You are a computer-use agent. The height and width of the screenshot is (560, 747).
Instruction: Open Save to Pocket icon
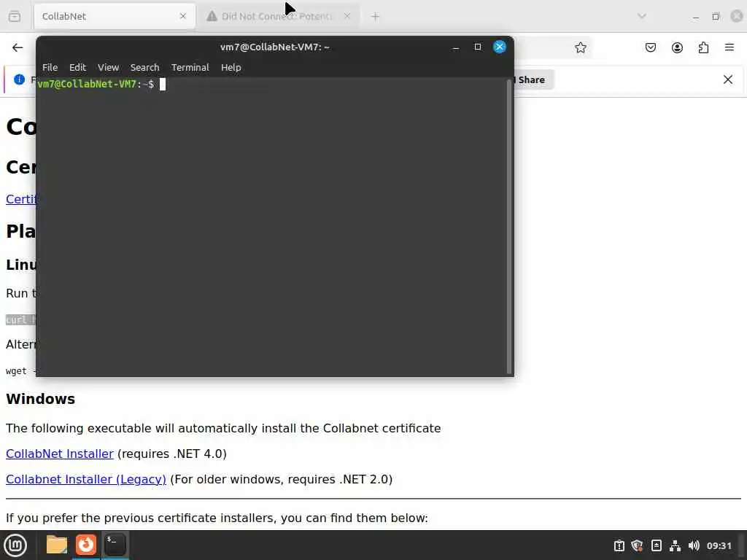tap(650, 47)
